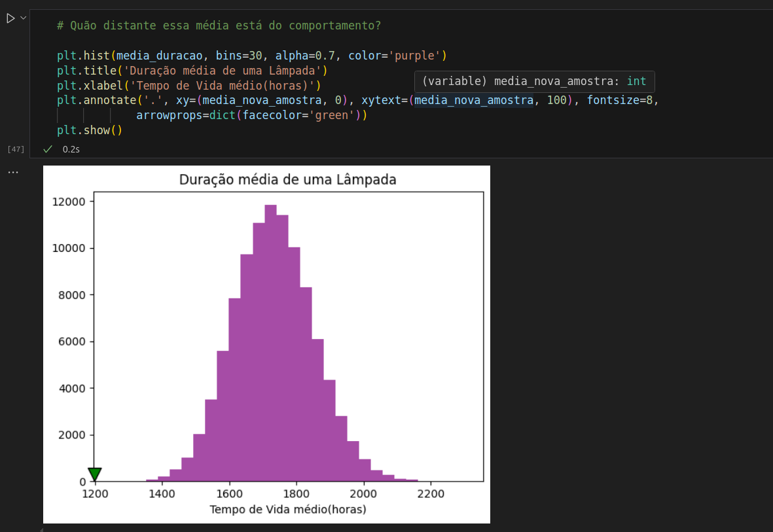This screenshot has width=773, height=532.
Task: Click the arrowprops keyword
Action: click(x=169, y=115)
